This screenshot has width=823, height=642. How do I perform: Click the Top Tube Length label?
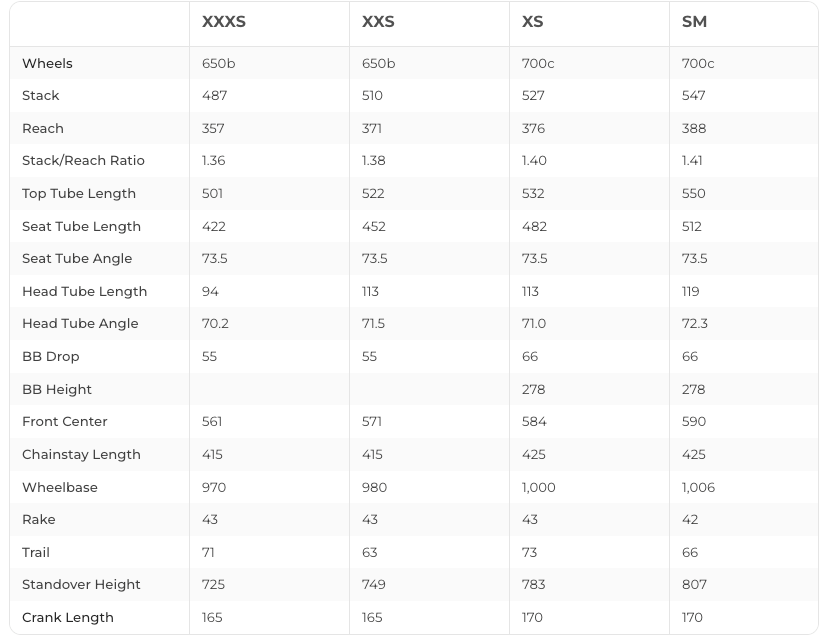pyautogui.click(x=79, y=193)
